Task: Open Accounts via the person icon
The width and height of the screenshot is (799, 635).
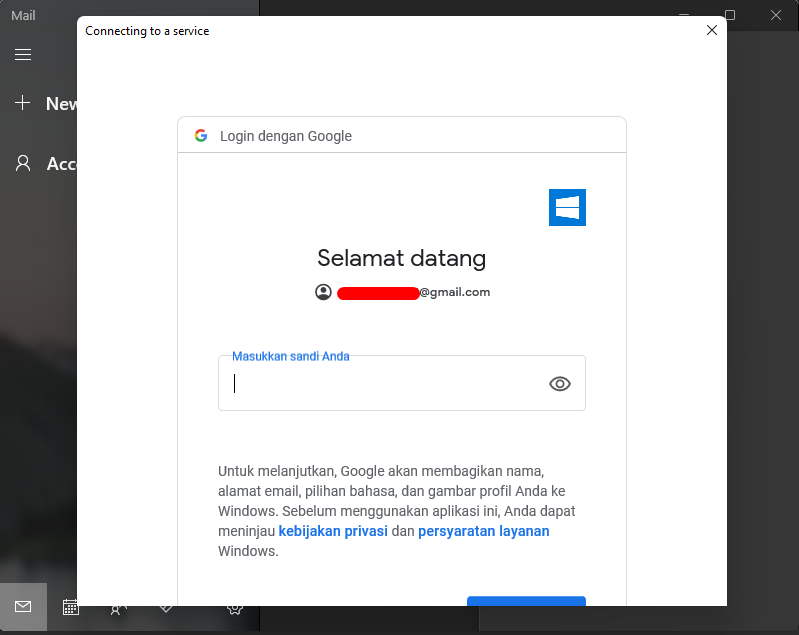Action: [23, 163]
